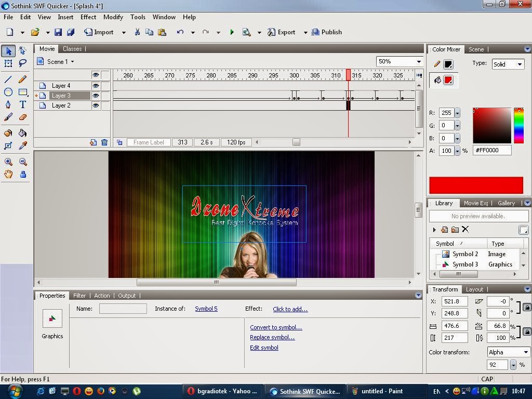Click the Zoom Out magnifier tool
This screenshot has height=399, width=532.
click(x=23, y=162)
